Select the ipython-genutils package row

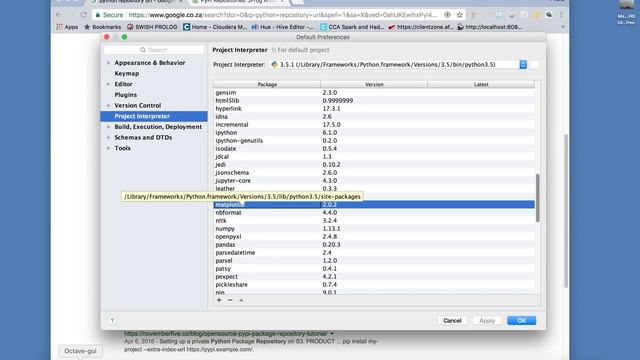[x=374, y=140]
